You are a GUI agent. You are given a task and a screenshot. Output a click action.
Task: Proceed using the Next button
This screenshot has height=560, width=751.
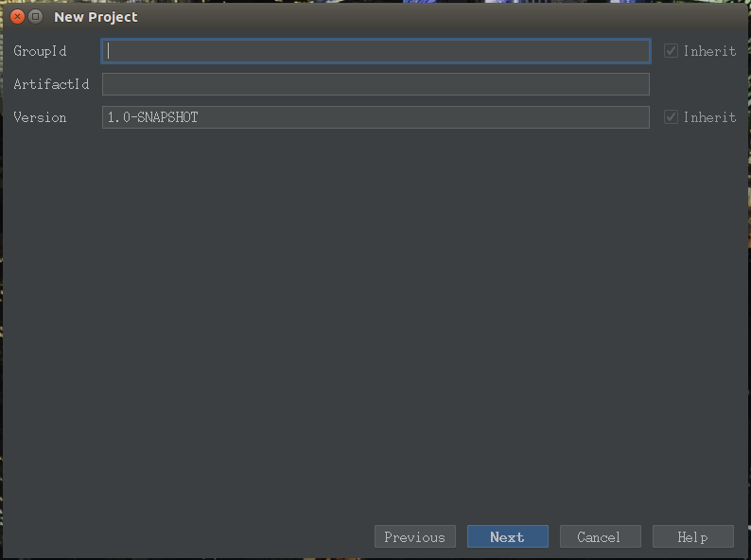(x=508, y=536)
